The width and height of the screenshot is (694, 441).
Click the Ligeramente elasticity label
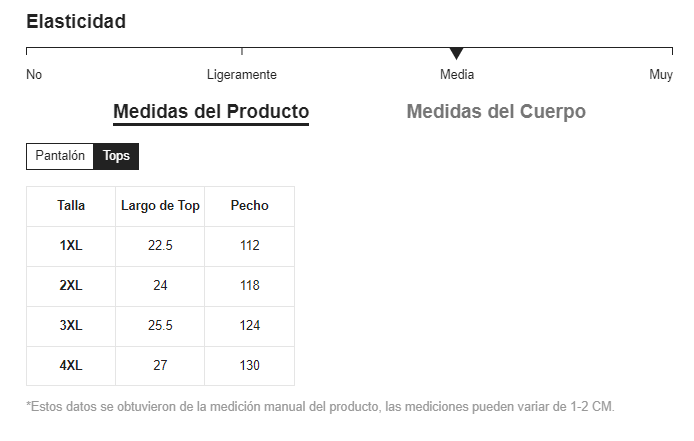[x=242, y=75]
